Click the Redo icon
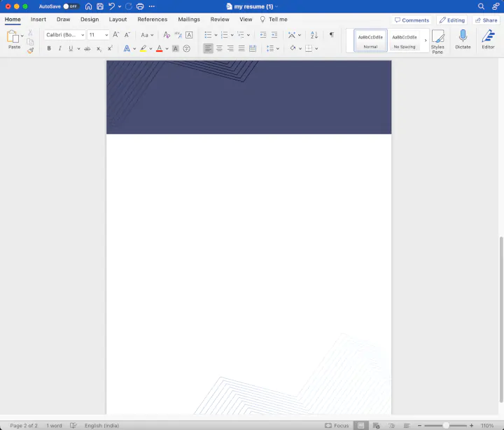Screen dimensions: 504x430 pyautogui.click(x=129, y=6)
